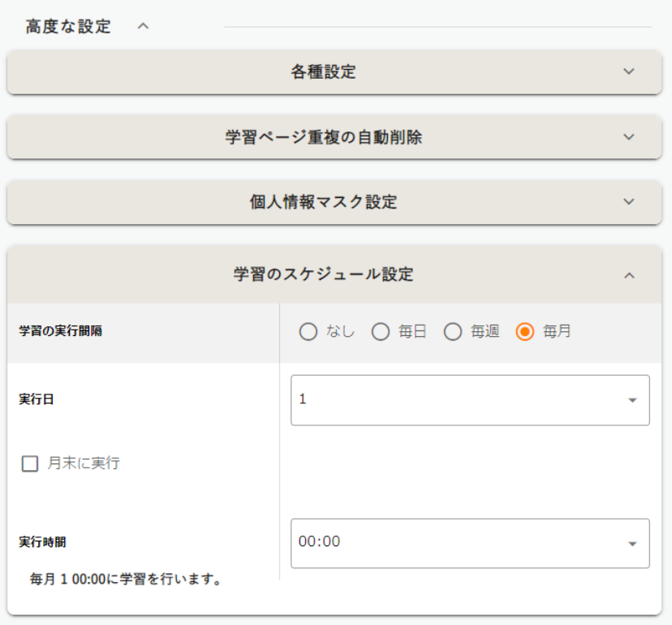Open the 各種設定 panel header
The image size is (672, 625).
point(323,71)
